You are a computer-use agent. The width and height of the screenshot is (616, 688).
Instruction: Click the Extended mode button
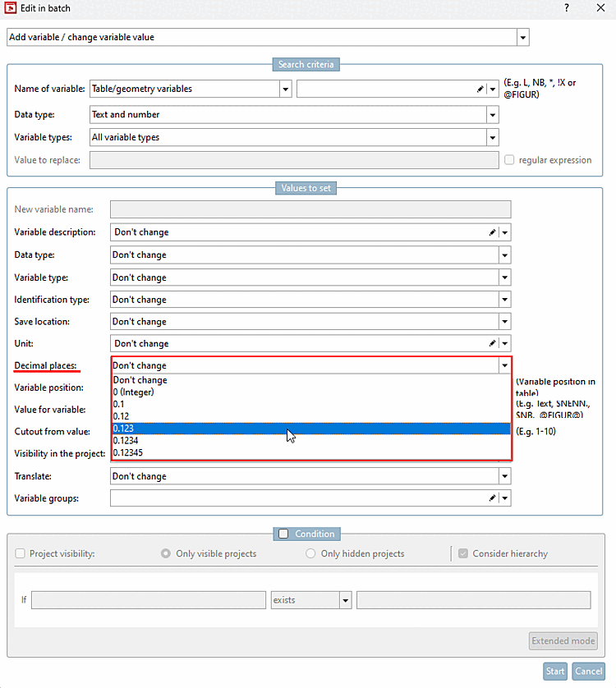pos(563,641)
